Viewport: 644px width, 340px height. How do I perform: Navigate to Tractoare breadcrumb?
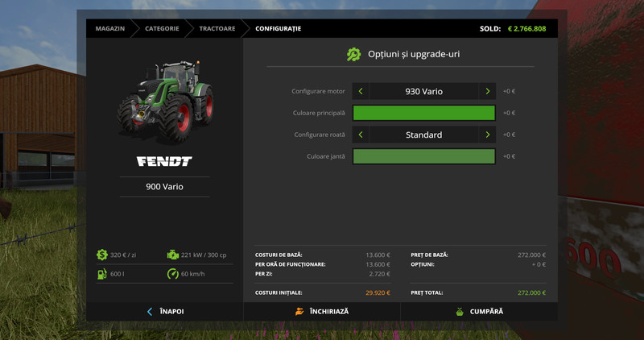point(218,29)
